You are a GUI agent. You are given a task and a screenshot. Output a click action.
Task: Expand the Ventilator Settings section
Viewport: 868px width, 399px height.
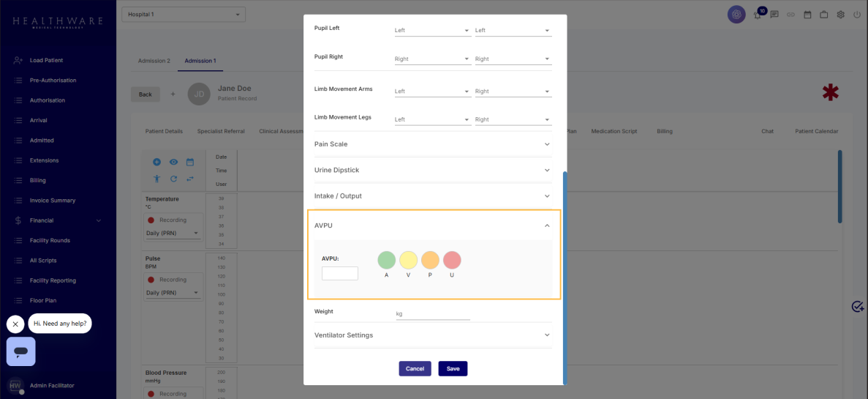(x=432, y=335)
